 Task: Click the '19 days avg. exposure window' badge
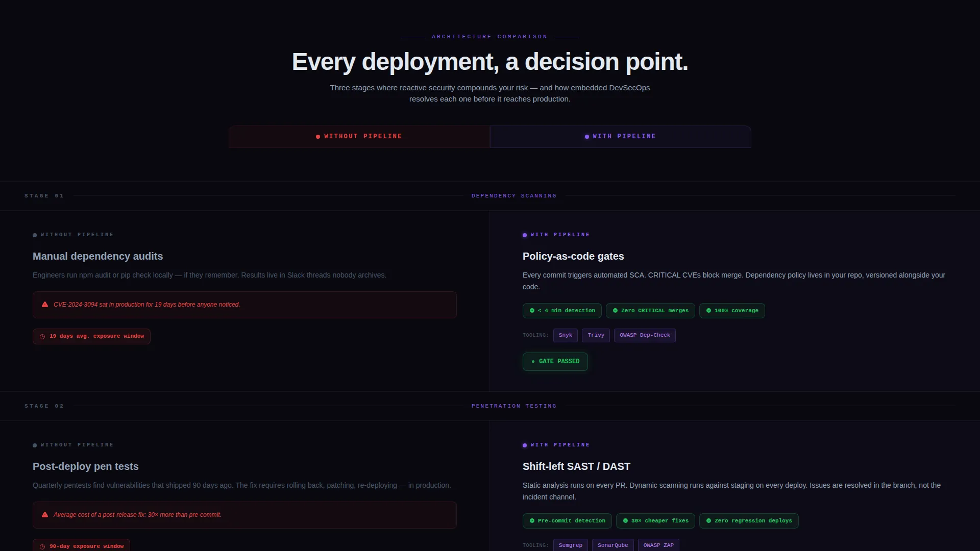click(91, 337)
